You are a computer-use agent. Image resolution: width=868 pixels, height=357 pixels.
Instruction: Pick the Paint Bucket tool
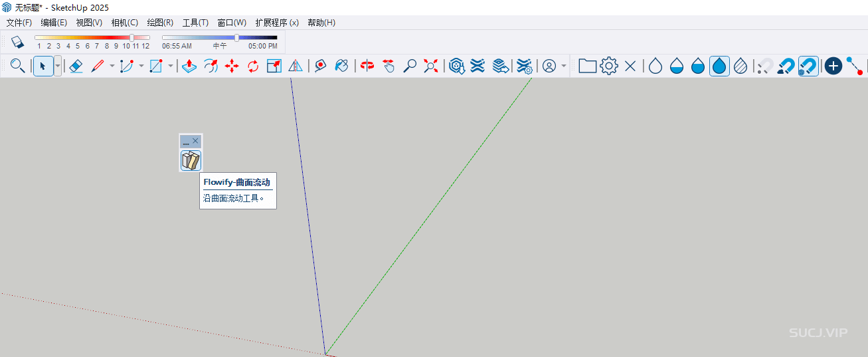pyautogui.click(x=342, y=66)
